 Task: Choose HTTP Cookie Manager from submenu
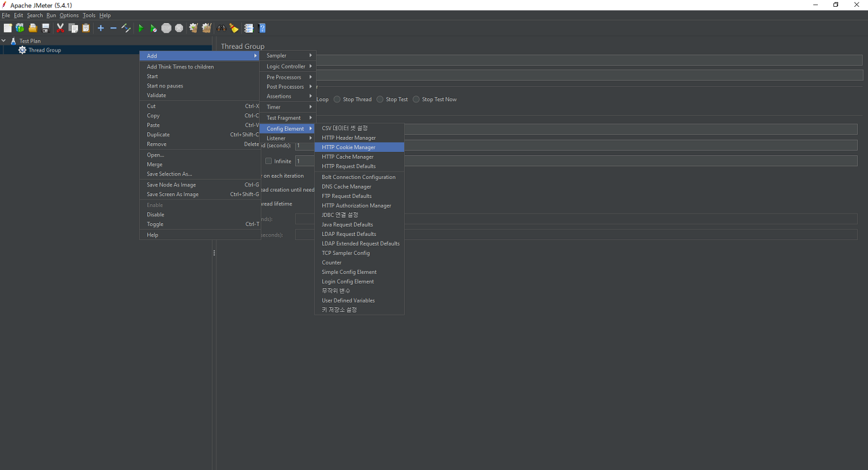pyautogui.click(x=359, y=147)
